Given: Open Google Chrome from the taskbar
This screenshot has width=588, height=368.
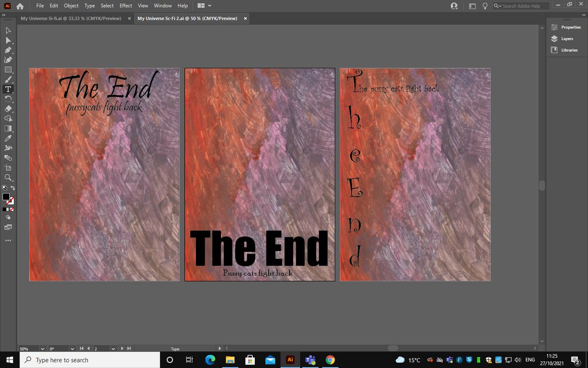Looking at the screenshot, I should 330,360.
